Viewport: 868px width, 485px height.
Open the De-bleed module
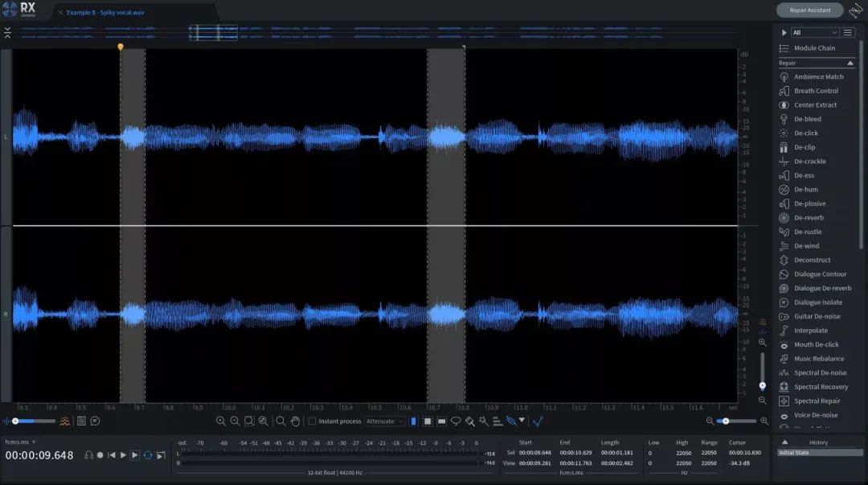(x=800, y=118)
